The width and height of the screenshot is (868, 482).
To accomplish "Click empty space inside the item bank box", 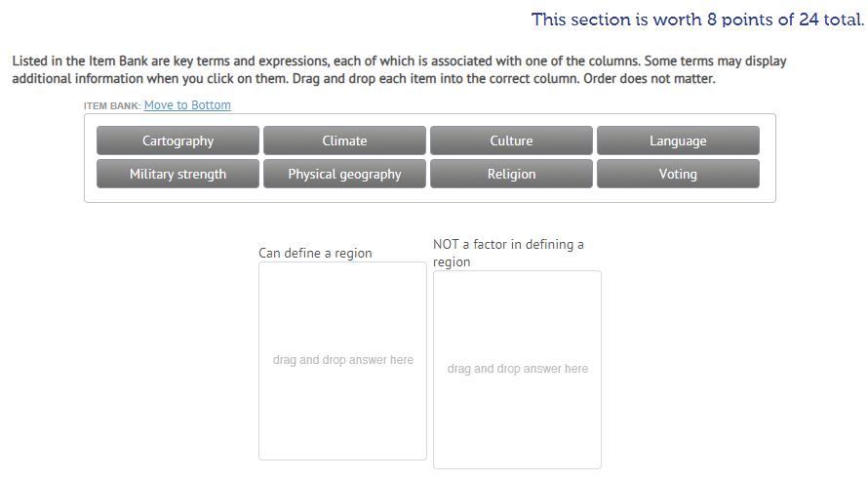I will click(429, 195).
